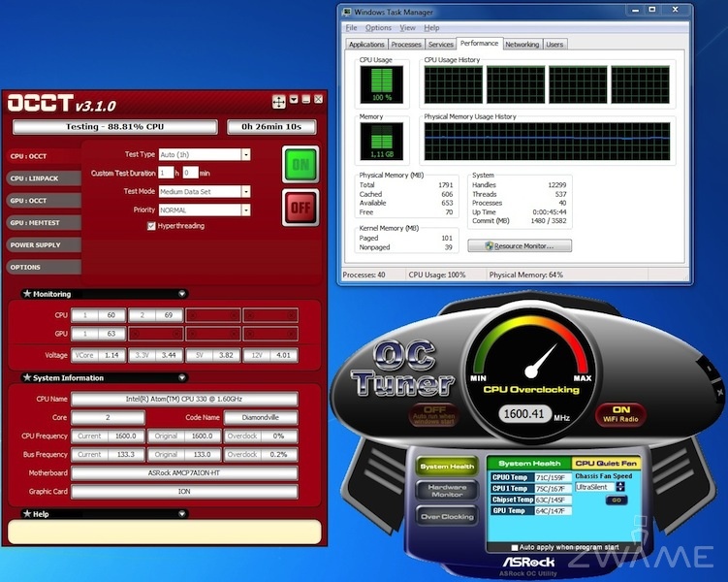Open the File menu in Task Manager
The height and width of the screenshot is (582, 728).
click(x=351, y=28)
